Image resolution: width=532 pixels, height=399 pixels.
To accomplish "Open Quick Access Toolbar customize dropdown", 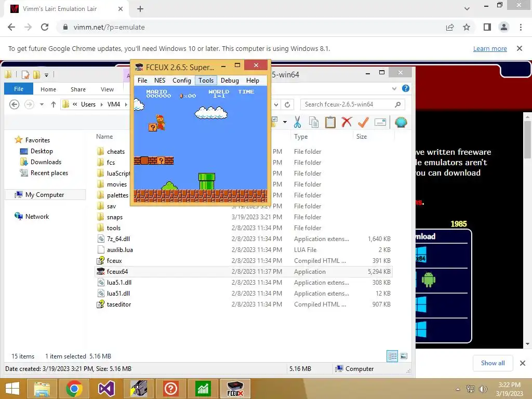I will [46, 75].
